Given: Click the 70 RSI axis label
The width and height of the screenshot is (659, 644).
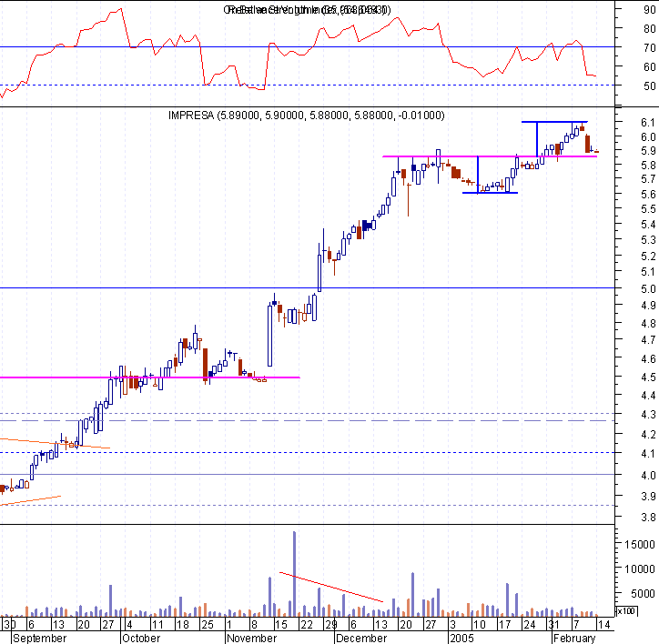Looking at the screenshot, I should click(x=649, y=48).
